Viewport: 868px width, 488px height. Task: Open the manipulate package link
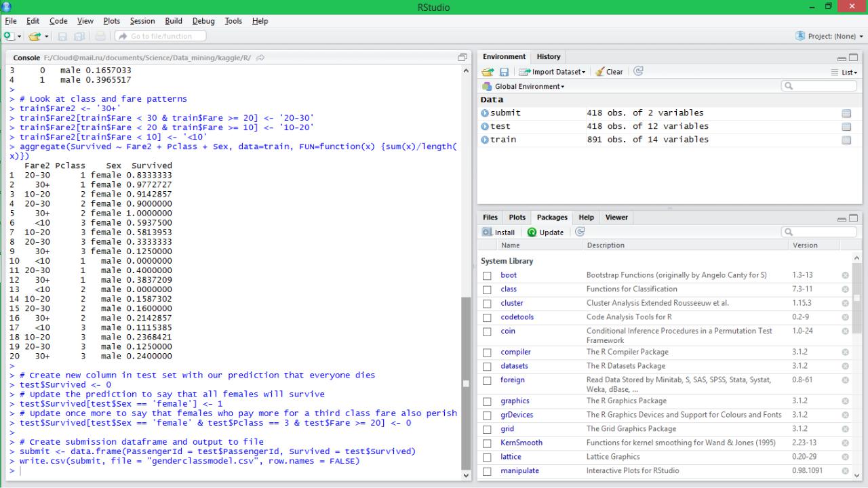519,470
